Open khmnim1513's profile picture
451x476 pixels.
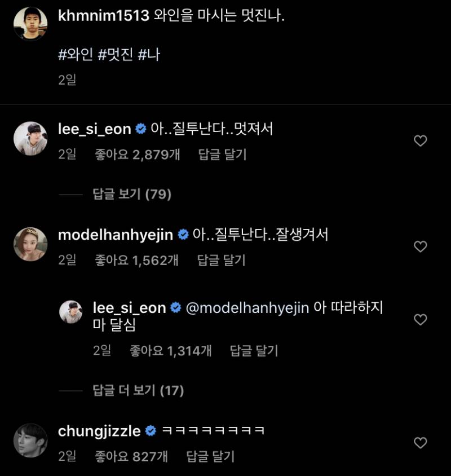coord(30,24)
